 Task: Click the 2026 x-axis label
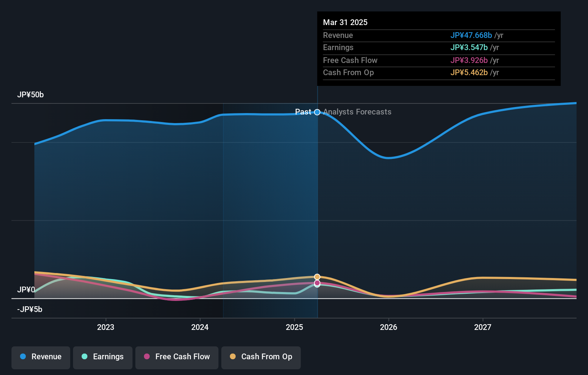389,327
